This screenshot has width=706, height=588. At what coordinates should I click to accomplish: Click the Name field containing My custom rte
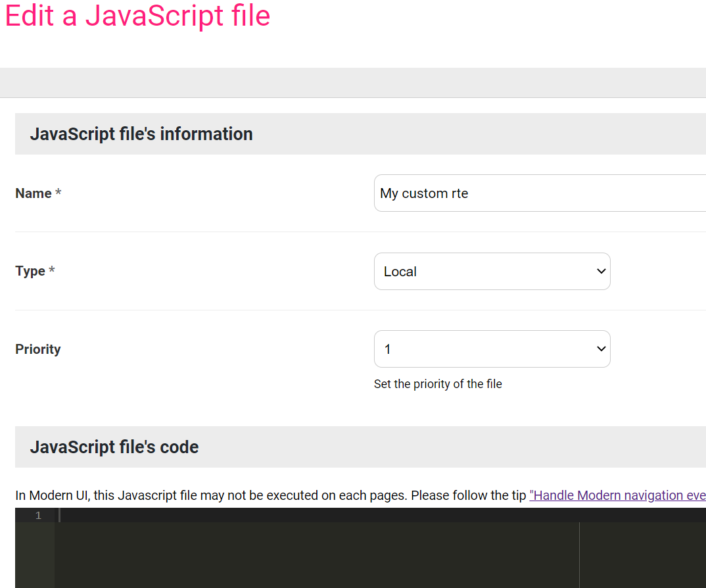(x=540, y=193)
